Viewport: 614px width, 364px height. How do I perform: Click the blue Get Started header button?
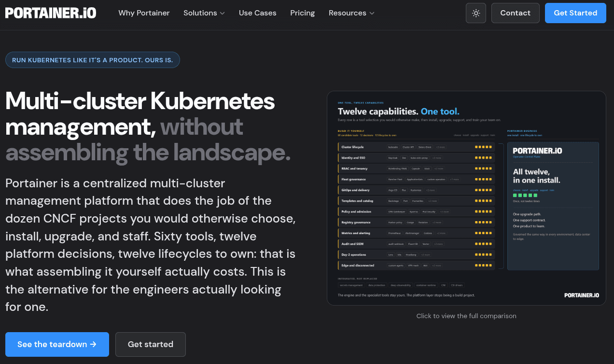[x=575, y=13]
